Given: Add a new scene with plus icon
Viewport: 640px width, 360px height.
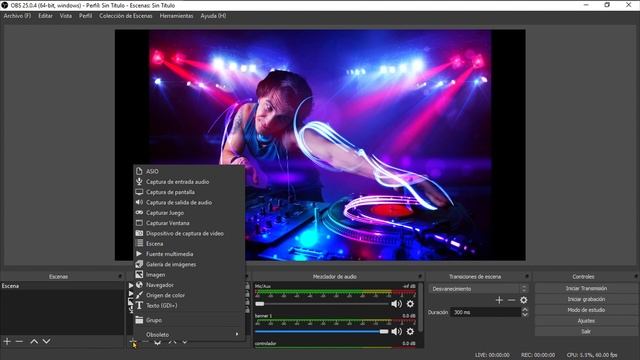Looking at the screenshot, I should tap(7, 341).
